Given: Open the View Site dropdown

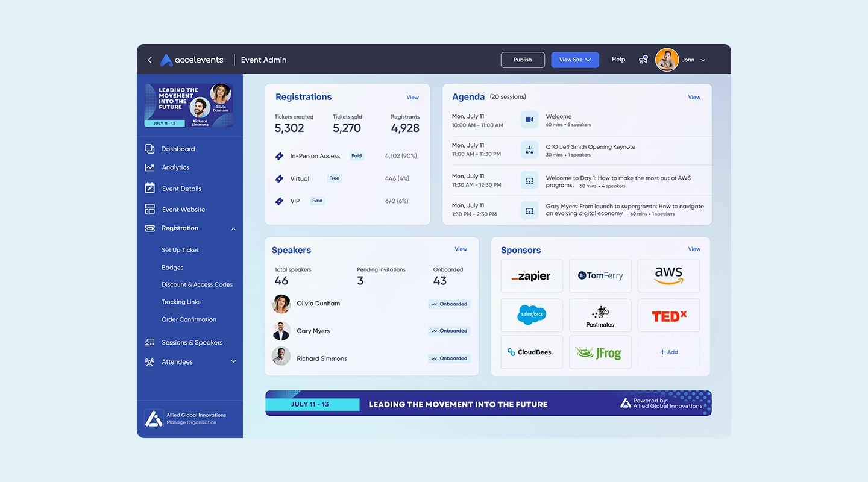Looking at the screenshot, I should [574, 60].
